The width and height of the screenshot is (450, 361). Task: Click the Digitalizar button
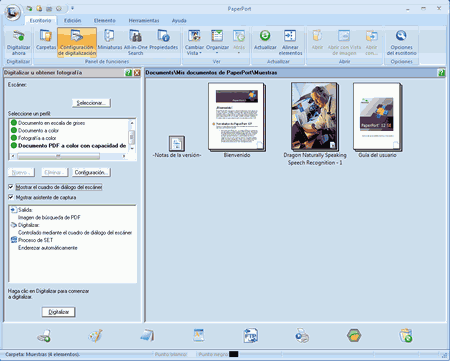[x=59, y=312]
